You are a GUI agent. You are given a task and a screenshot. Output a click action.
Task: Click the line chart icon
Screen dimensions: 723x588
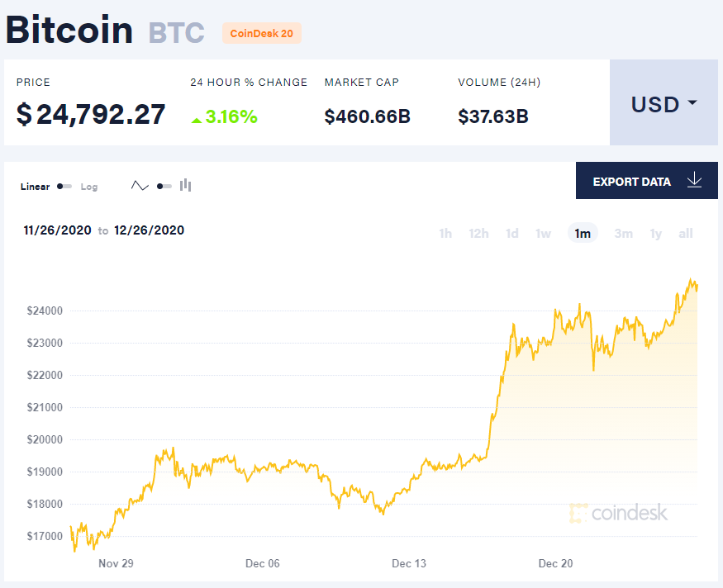[140, 186]
